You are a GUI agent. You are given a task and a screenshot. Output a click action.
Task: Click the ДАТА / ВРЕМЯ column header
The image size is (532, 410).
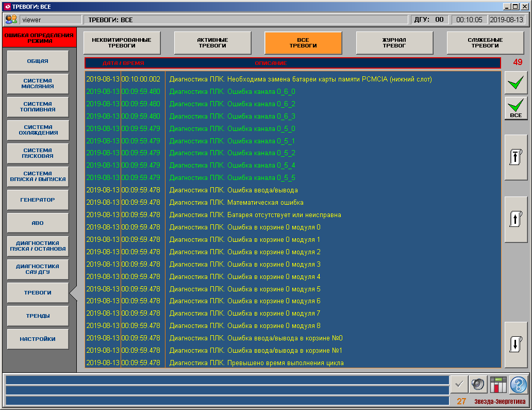coord(124,63)
